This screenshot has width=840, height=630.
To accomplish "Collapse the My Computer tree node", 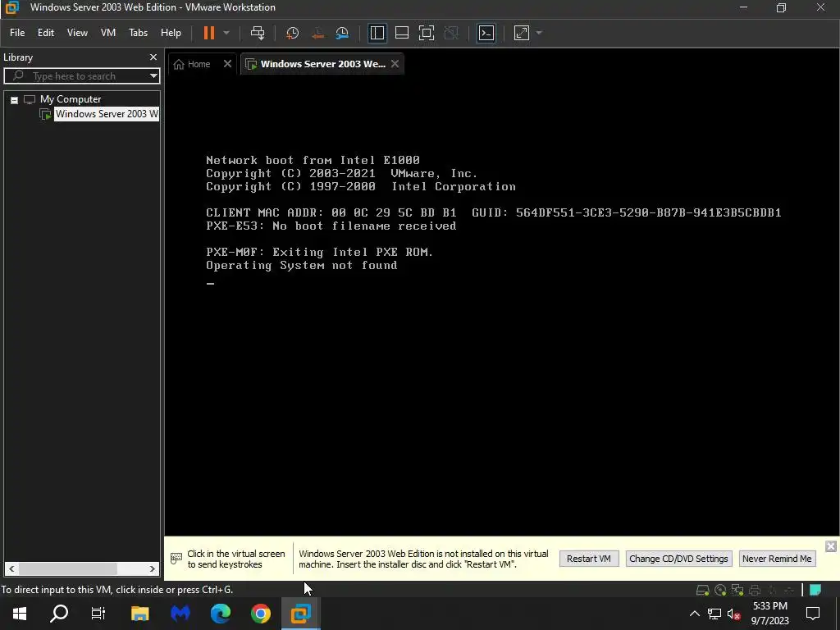I will click(x=15, y=100).
